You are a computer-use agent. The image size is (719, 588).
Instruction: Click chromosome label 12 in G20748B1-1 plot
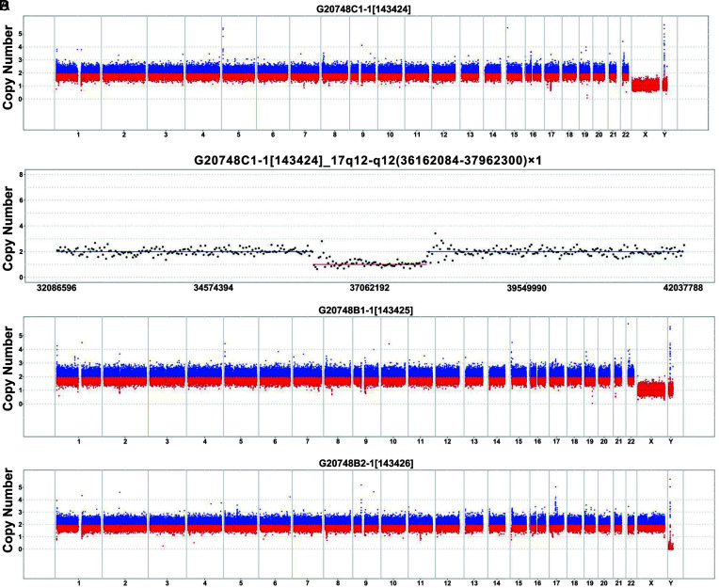[x=448, y=441]
